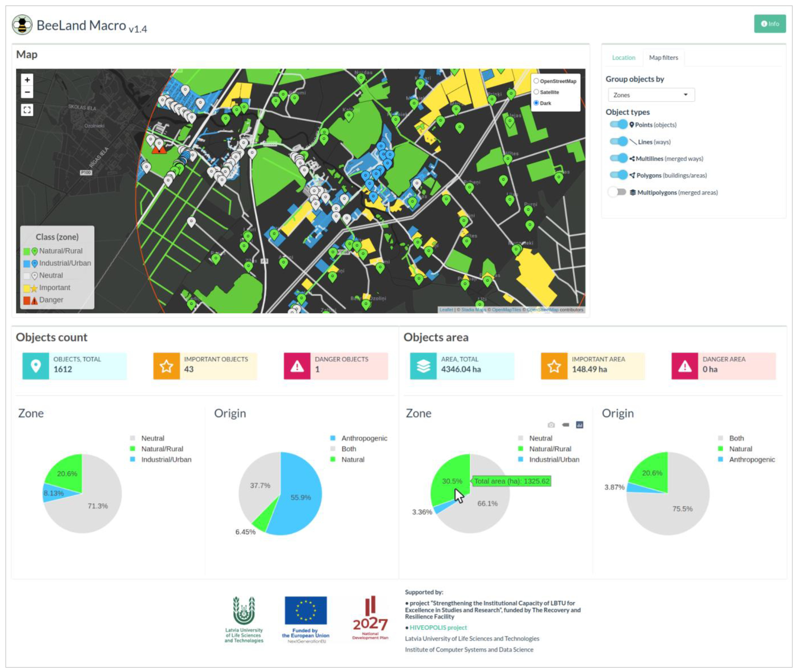This screenshot has width=797, height=672.
Task: Zoom out on the map
Action: 27,92
